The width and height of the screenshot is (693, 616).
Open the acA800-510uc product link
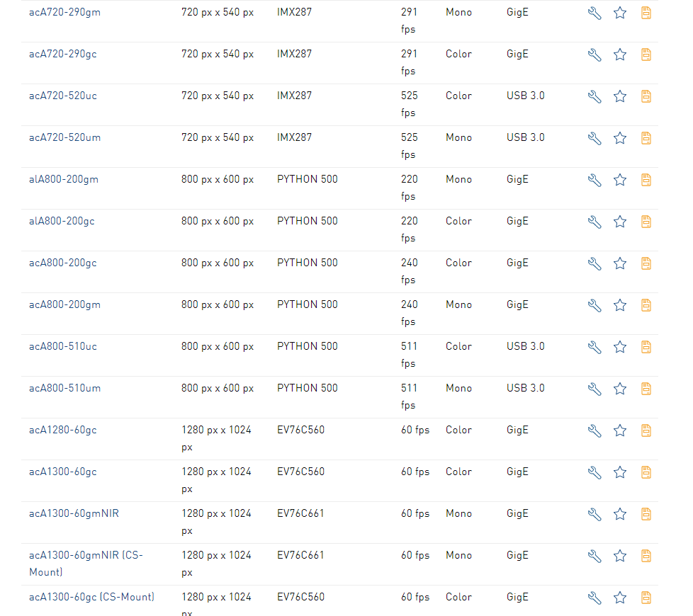pos(63,346)
